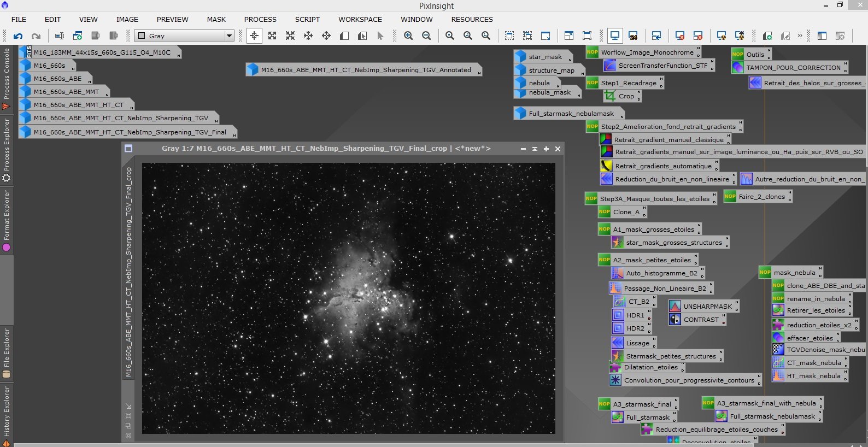868x447 pixels.
Task: Select the Readout mode crosshair tool
Action: 254,36
